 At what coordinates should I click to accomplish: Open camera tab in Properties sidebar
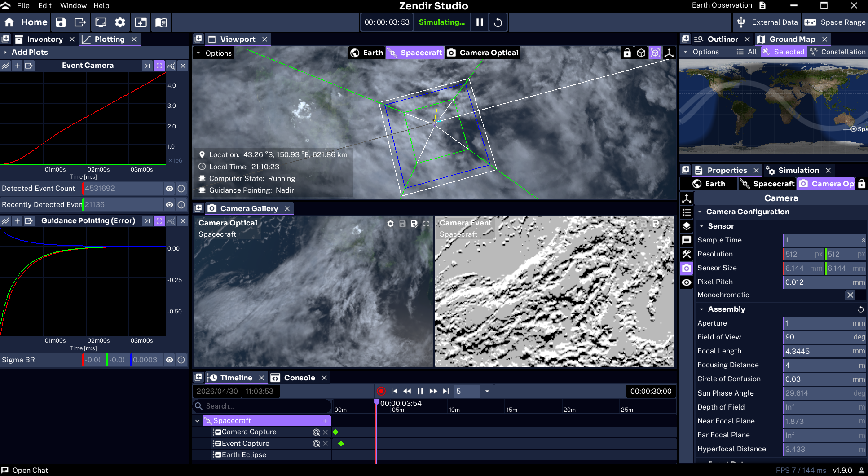click(x=687, y=269)
